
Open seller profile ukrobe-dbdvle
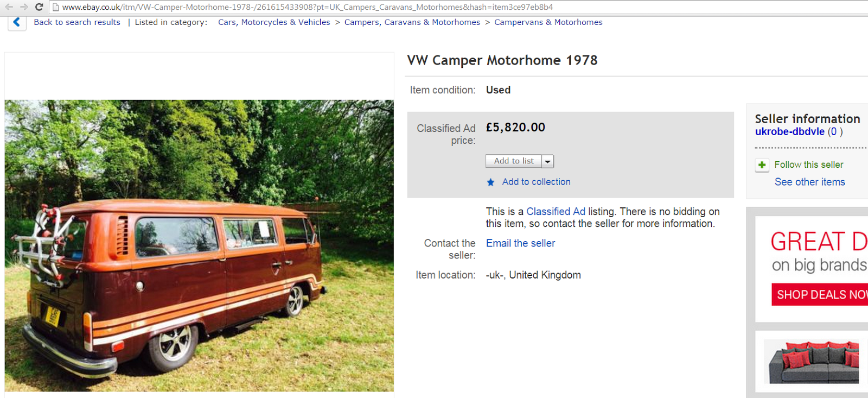click(x=790, y=131)
